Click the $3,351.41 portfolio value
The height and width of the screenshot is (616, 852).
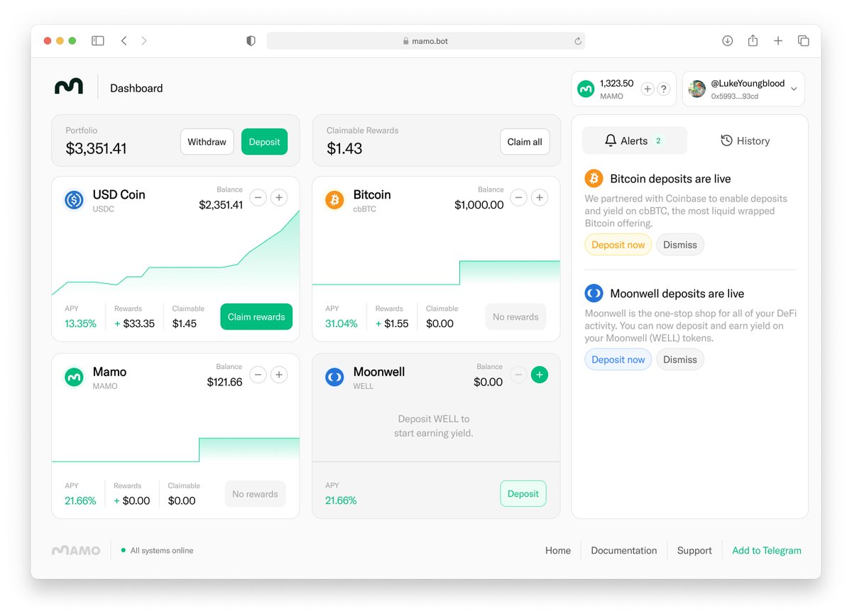point(96,148)
